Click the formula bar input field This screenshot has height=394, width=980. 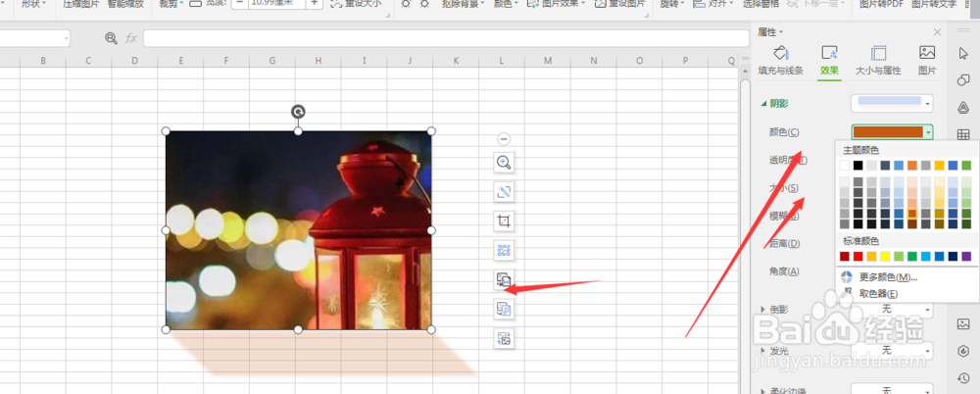pos(446,38)
